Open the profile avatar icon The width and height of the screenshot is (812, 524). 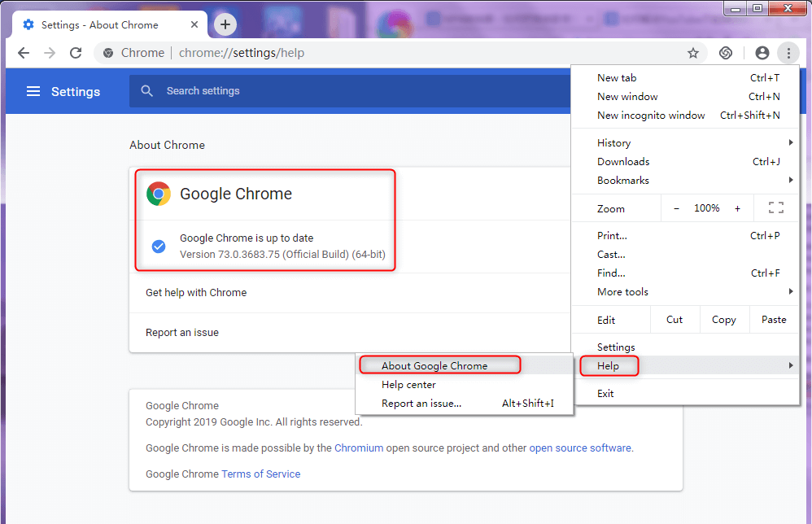(x=762, y=53)
